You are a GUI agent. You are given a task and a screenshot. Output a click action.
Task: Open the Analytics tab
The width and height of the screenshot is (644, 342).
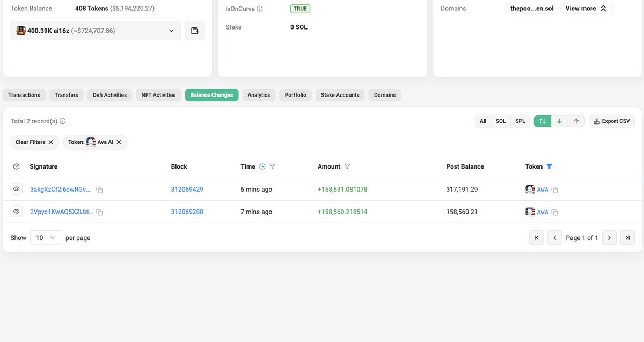tap(259, 95)
